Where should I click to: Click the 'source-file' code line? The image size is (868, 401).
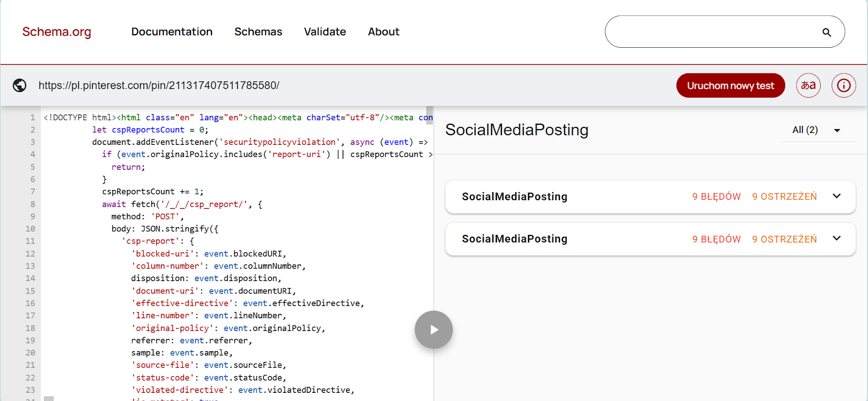pyautogui.click(x=209, y=365)
